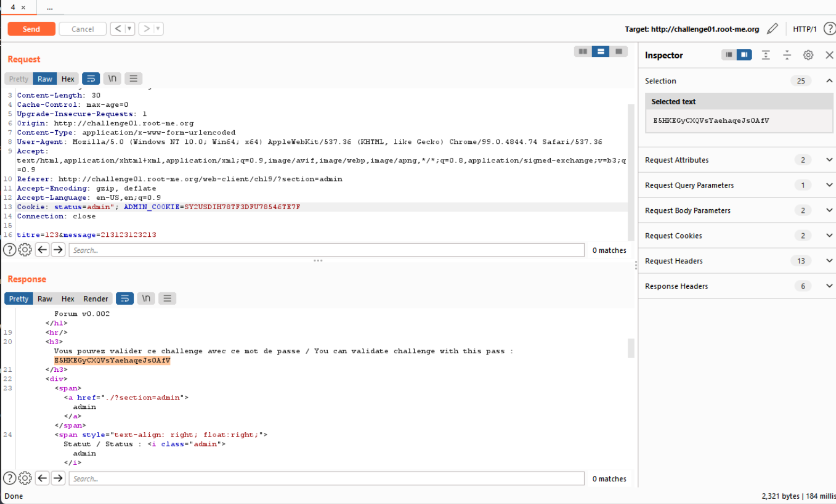
Task: Select side-by-side layout icon
Action: pos(583,52)
